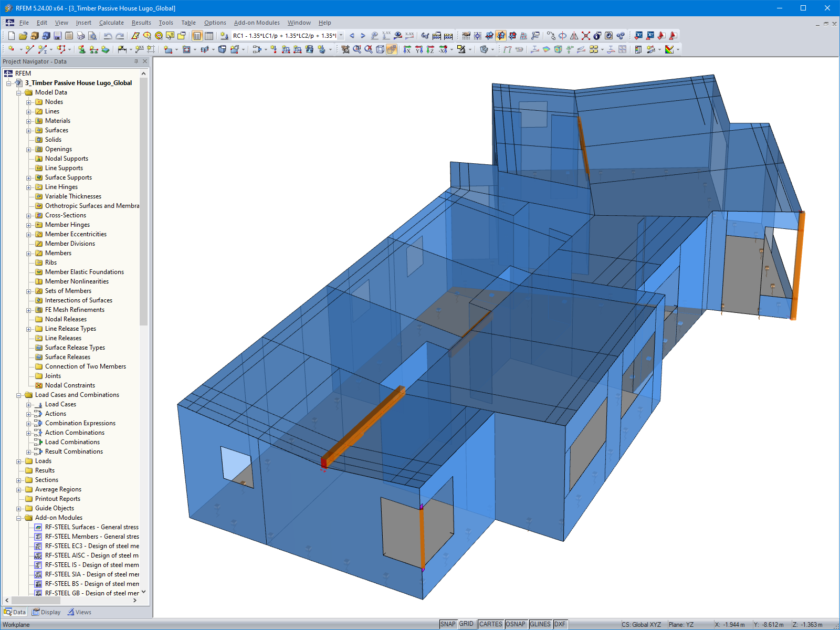
Task: Open the RC1 load combination dropdown
Action: [340, 36]
